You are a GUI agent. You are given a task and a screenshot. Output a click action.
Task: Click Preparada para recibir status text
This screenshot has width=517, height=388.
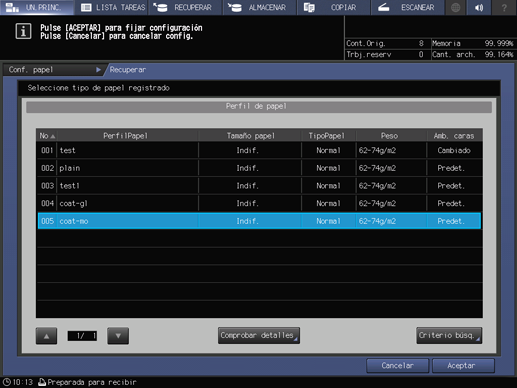92,382
